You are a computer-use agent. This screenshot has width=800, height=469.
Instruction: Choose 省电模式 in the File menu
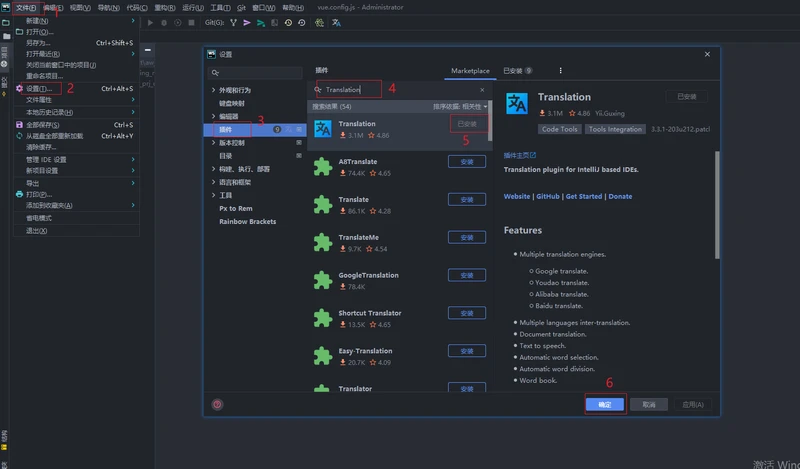77,218
